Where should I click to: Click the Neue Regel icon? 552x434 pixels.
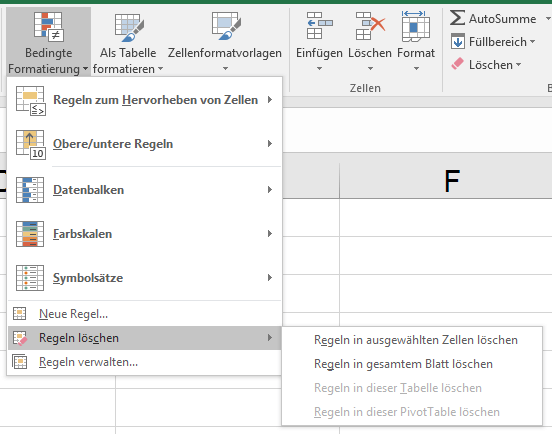(x=20, y=313)
